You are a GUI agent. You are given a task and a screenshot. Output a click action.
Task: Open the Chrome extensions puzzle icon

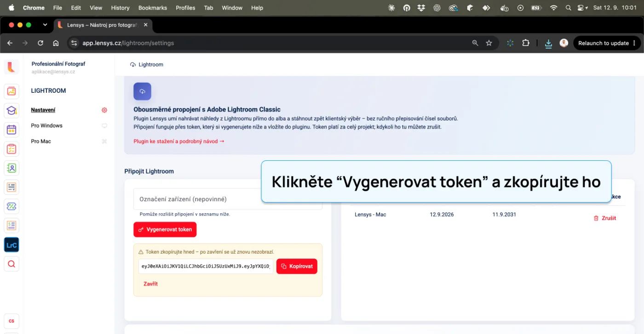click(526, 43)
